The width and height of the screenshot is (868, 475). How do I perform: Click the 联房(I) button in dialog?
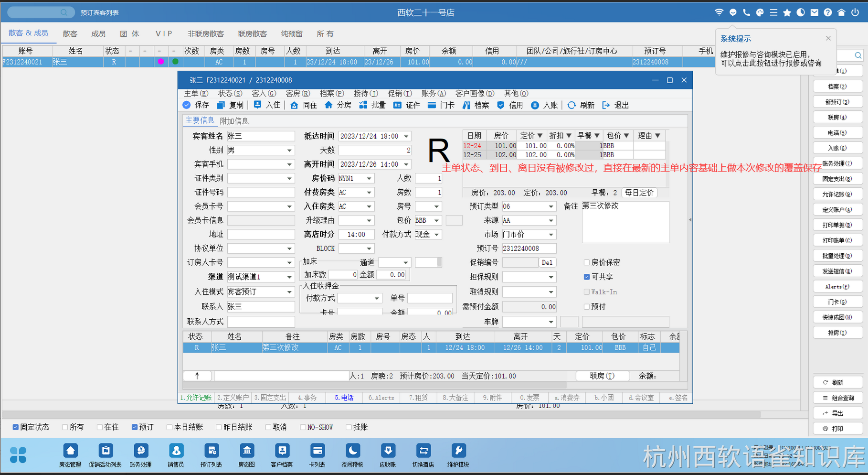pyautogui.click(x=603, y=376)
